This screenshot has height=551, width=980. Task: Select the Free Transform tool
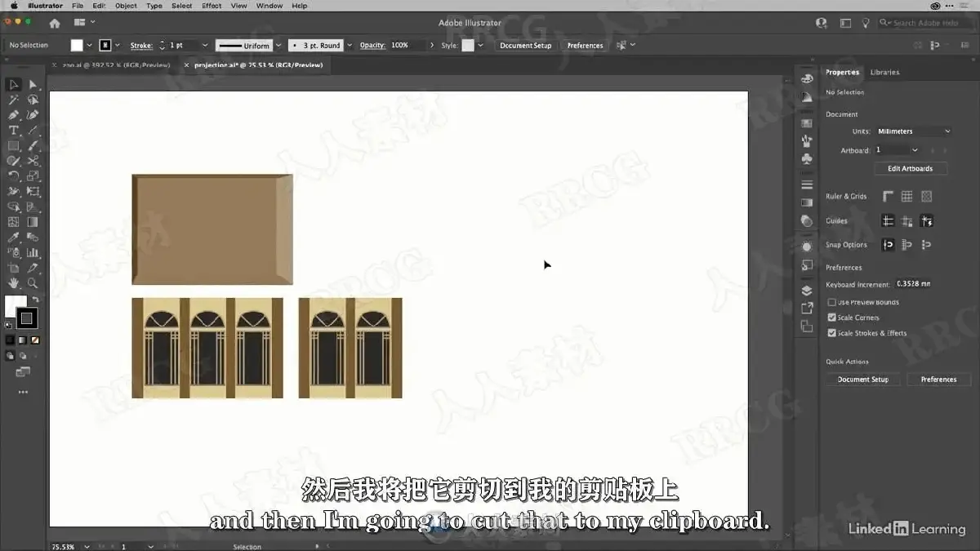(33, 192)
